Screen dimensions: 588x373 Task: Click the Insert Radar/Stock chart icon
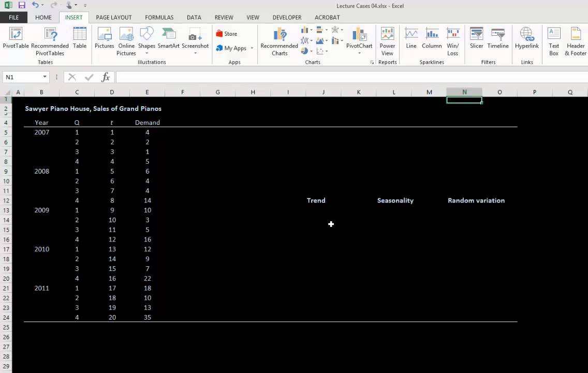click(x=335, y=30)
